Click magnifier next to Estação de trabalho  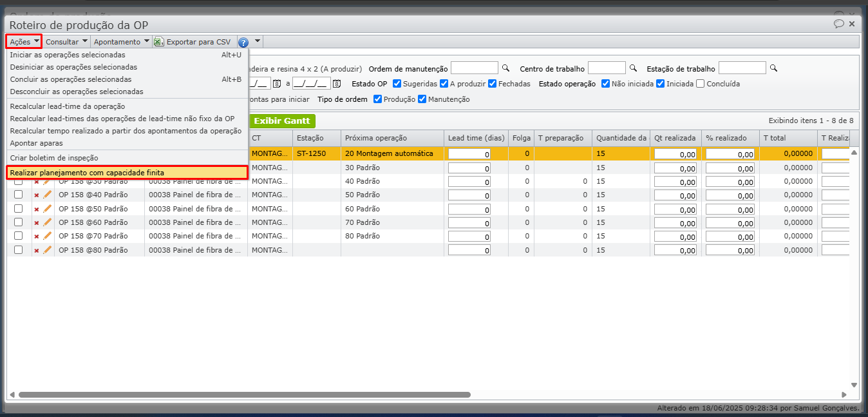click(x=773, y=68)
